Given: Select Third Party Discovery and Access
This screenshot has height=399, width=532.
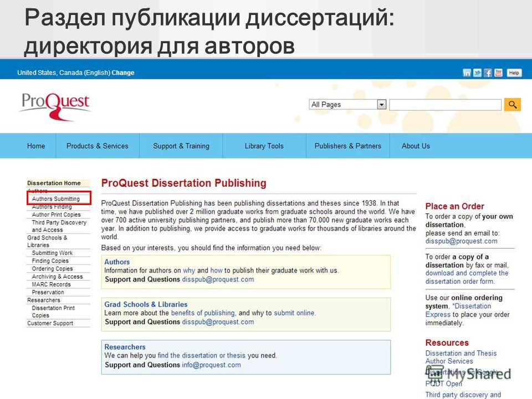Looking at the screenshot, I should point(59,226).
